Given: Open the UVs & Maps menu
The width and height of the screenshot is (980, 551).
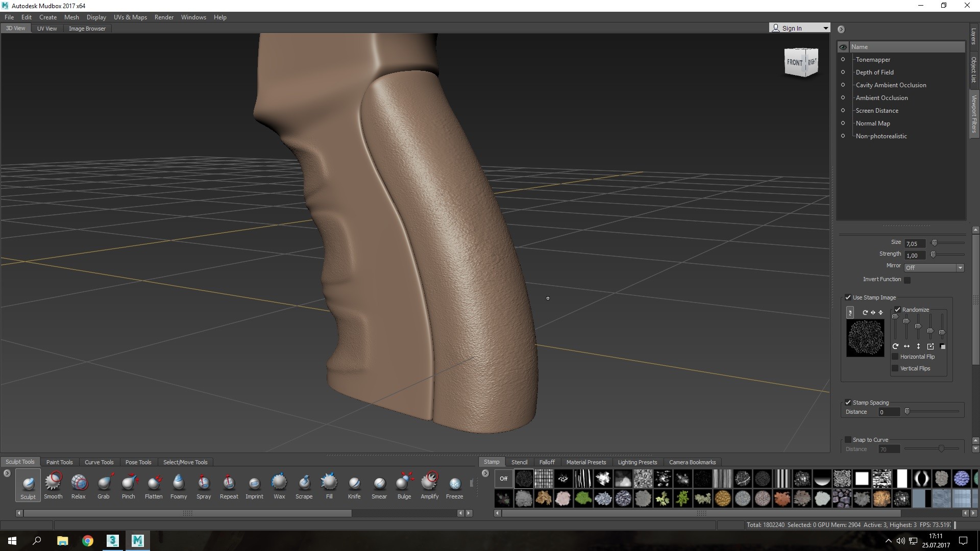Looking at the screenshot, I should tap(130, 17).
